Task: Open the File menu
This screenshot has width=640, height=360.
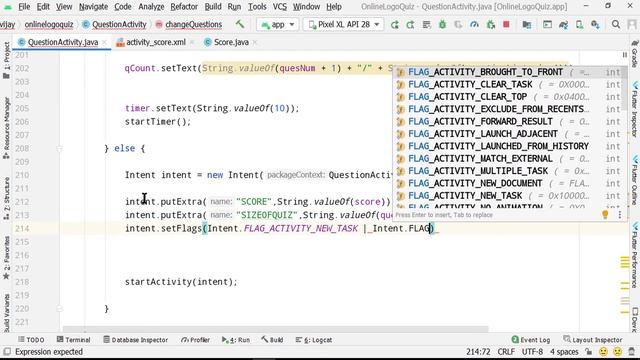Action: [x=24, y=7]
